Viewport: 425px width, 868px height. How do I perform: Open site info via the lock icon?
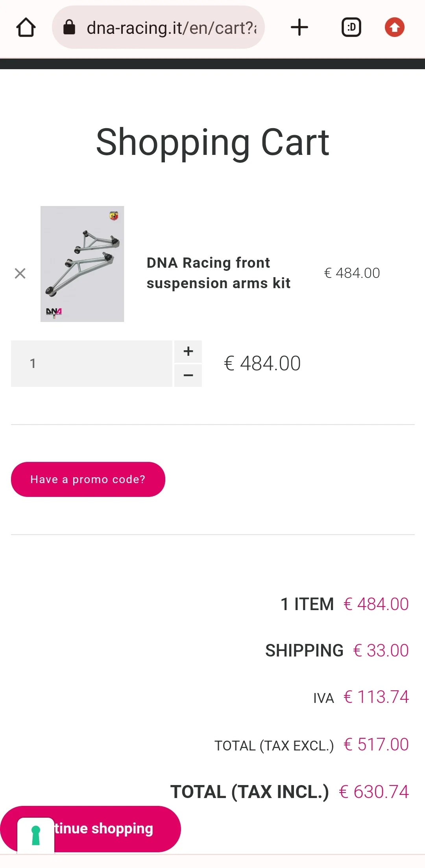click(69, 28)
